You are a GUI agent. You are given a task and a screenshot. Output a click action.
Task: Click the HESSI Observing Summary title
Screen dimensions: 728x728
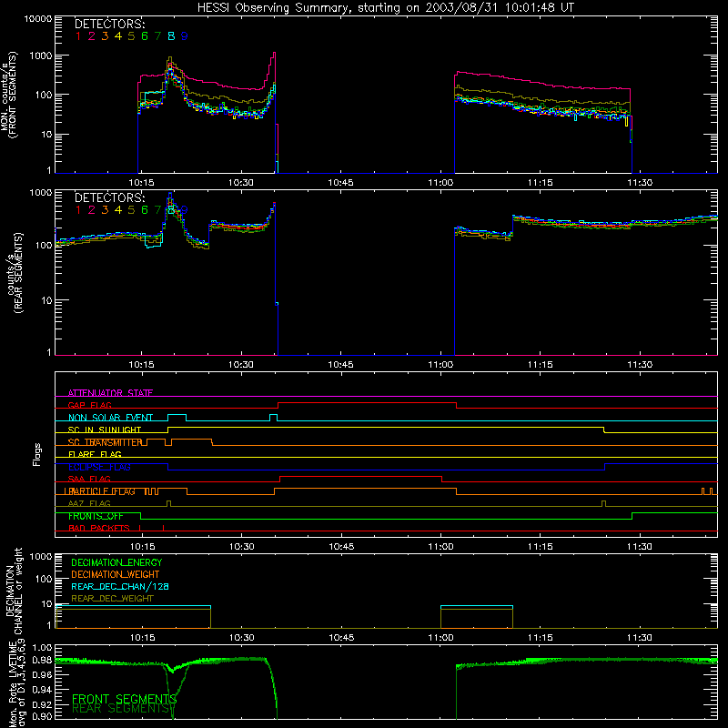pyautogui.click(x=385, y=7)
